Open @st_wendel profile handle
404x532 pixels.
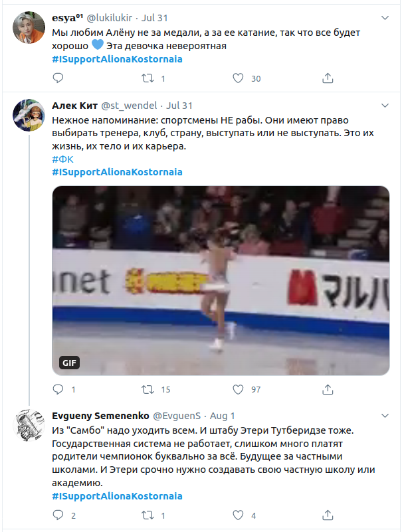129,106
